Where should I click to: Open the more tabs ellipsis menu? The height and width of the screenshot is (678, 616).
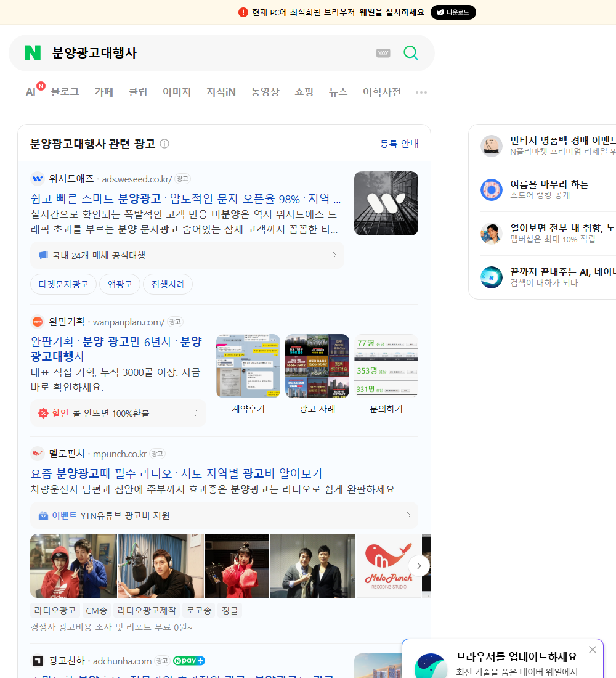coord(421,92)
